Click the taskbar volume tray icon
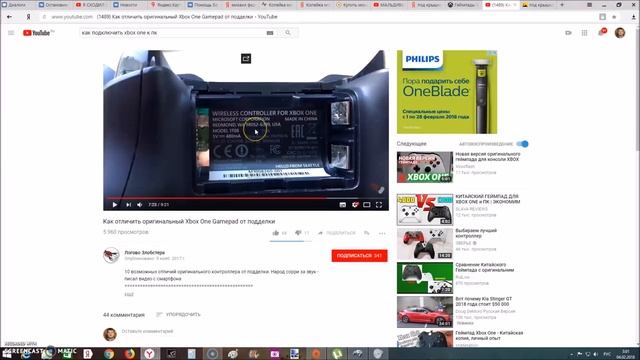 pos(596,354)
